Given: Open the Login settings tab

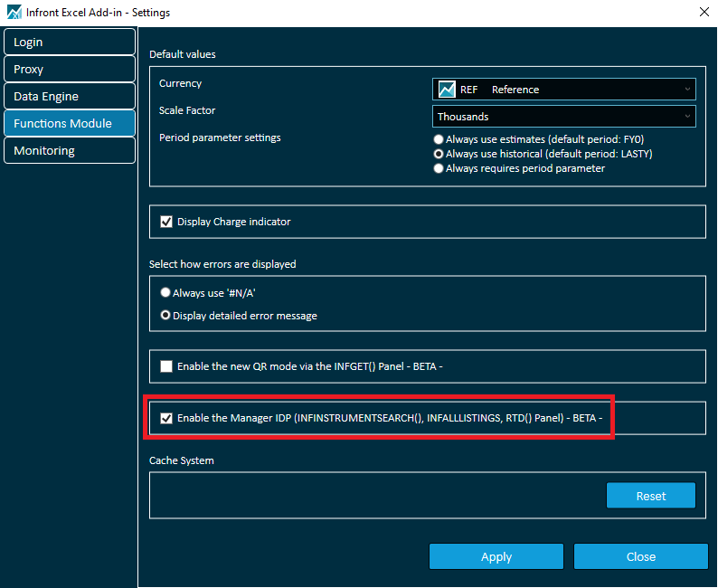Looking at the screenshot, I should pos(69,43).
